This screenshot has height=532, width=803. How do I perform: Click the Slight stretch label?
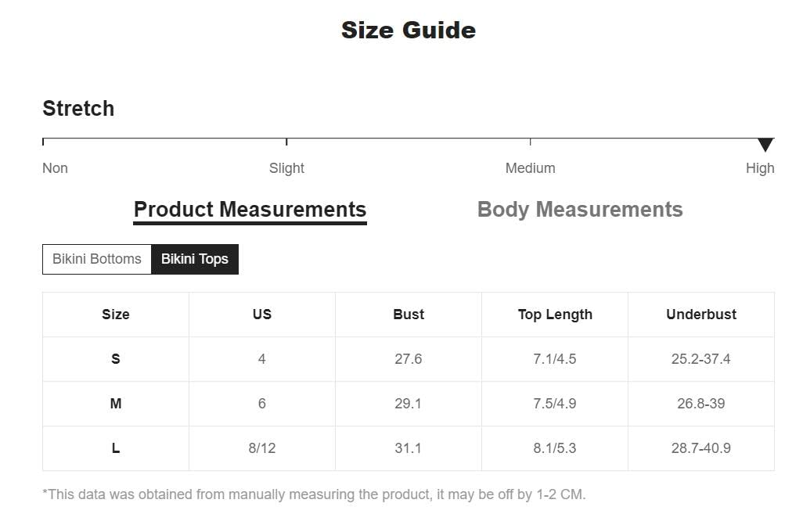tap(286, 168)
